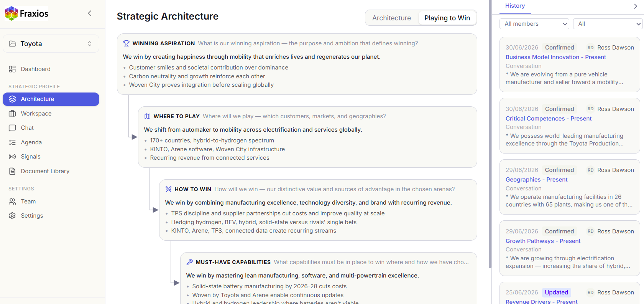644x304 pixels.
Task: Click the main content vertical scrollbar
Action: (490, 134)
